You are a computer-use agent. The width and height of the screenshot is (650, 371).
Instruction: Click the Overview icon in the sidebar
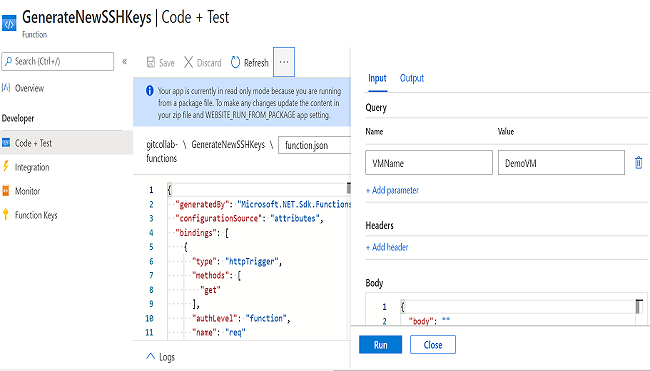[x=6, y=87]
